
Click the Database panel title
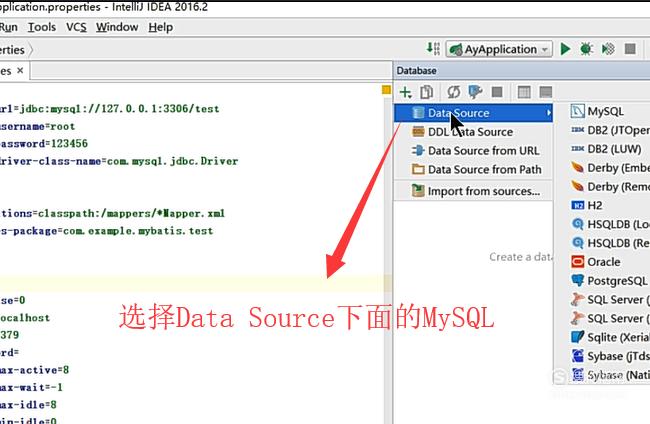coord(416,71)
